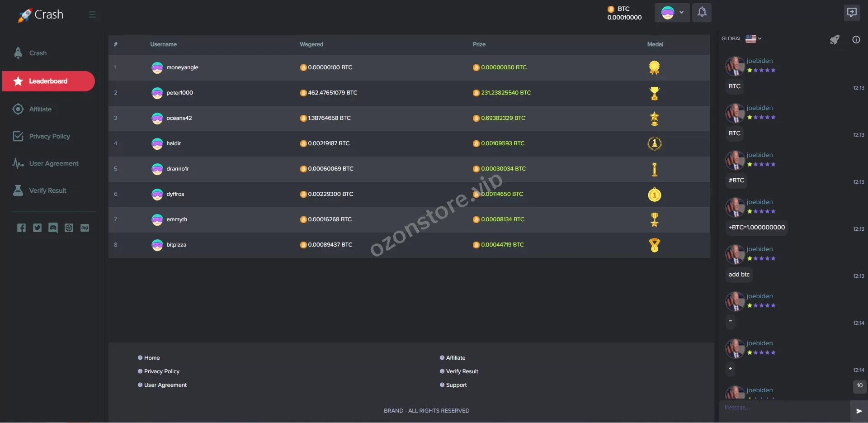Open the Facebook social icon
This screenshot has width=868, height=423.
(21, 228)
